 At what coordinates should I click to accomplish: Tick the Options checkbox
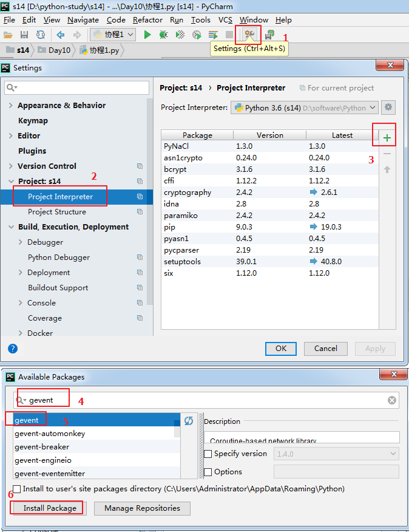208,472
